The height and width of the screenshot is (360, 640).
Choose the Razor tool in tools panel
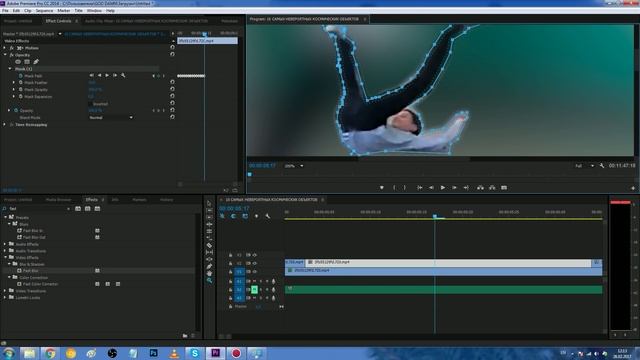point(209,245)
